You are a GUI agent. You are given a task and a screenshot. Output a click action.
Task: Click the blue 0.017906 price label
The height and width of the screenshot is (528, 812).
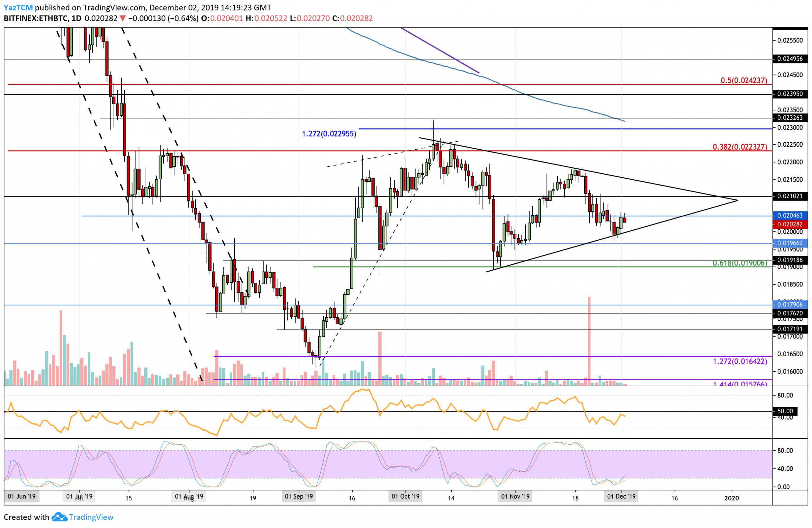[x=790, y=304]
